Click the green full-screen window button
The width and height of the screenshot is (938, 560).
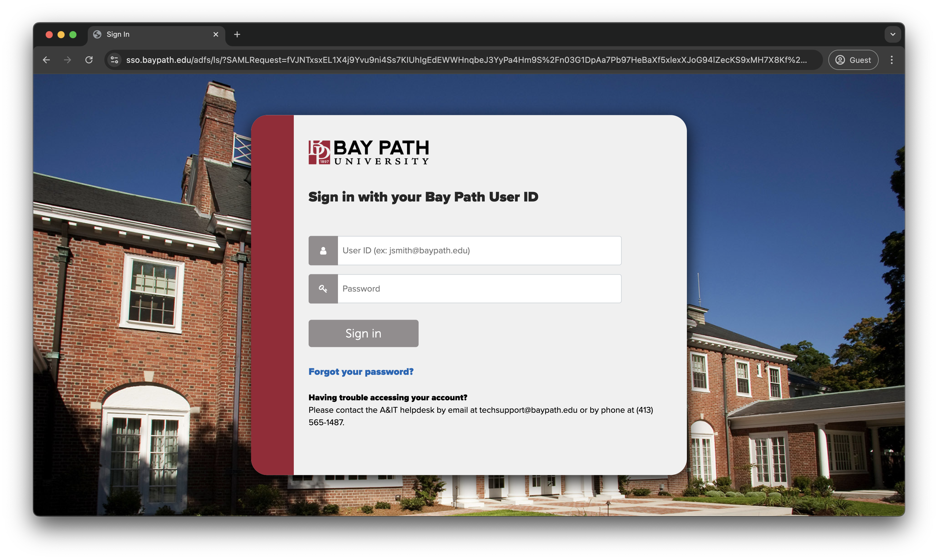pos(73,35)
